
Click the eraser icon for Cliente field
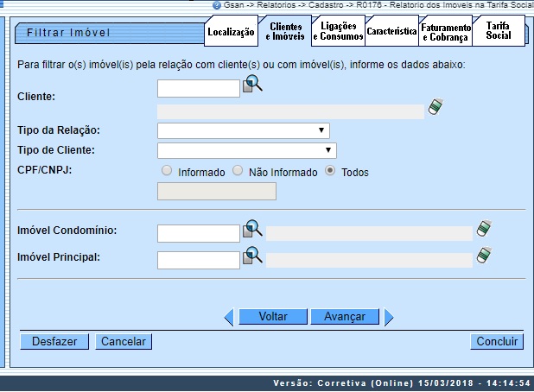pyautogui.click(x=438, y=108)
